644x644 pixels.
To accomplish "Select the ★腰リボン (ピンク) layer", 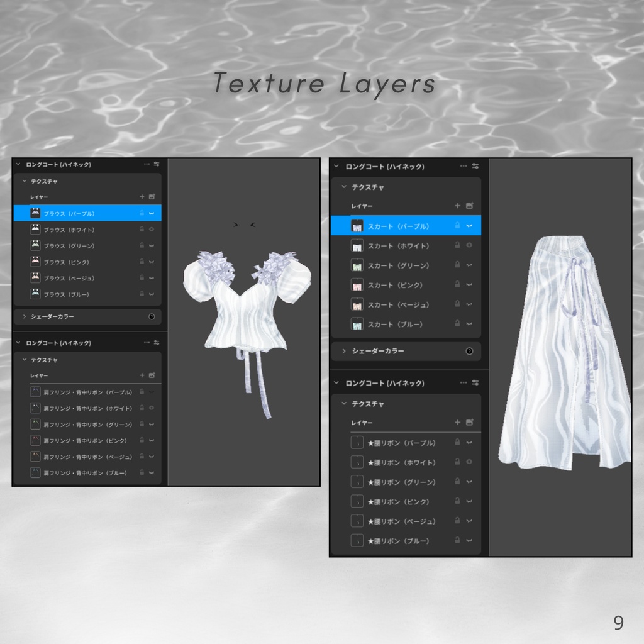I will tap(406, 501).
